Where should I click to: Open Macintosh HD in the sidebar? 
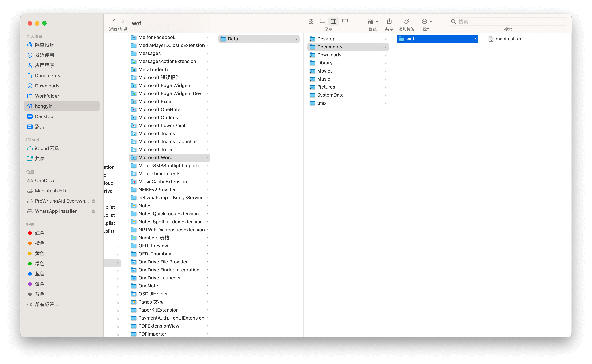(x=62, y=191)
